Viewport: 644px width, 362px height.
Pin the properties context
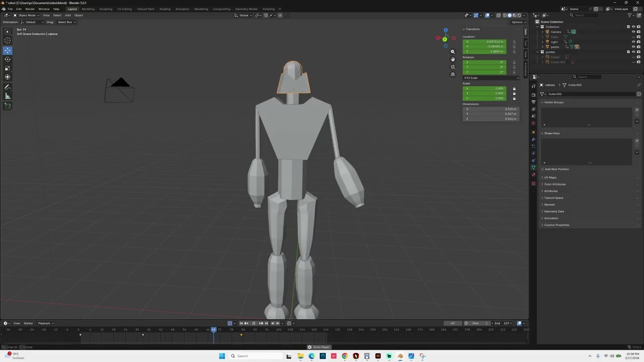tap(639, 85)
